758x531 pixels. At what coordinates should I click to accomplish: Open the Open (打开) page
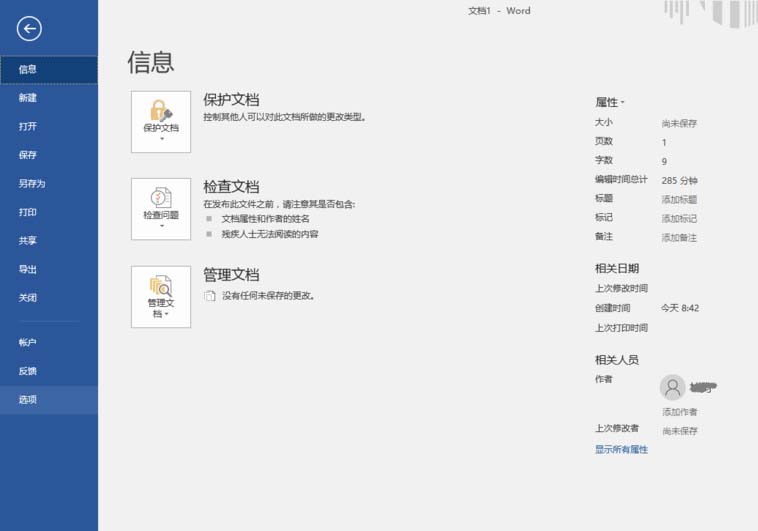[x=28, y=126]
